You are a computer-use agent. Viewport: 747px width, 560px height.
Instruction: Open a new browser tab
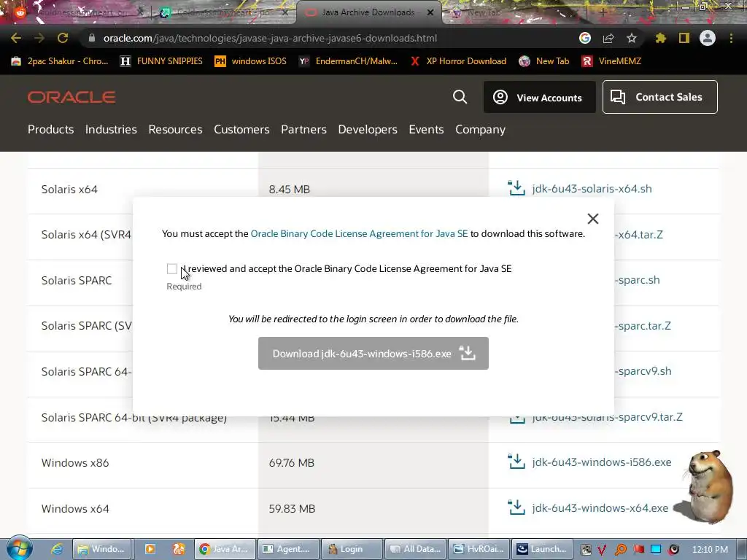coord(603,13)
